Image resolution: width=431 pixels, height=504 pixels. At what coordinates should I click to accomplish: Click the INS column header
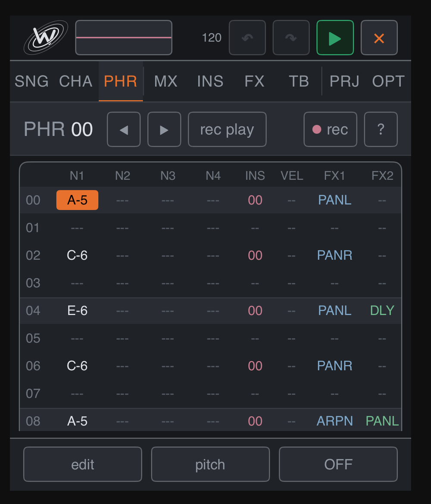tap(255, 176)
